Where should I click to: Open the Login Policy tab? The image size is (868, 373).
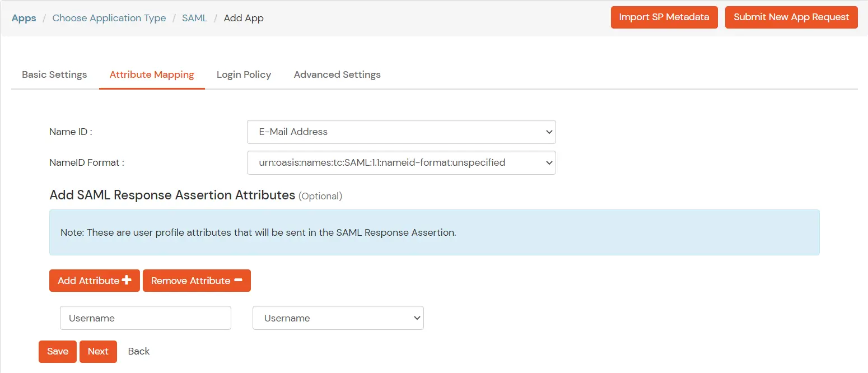coord(244,74)
